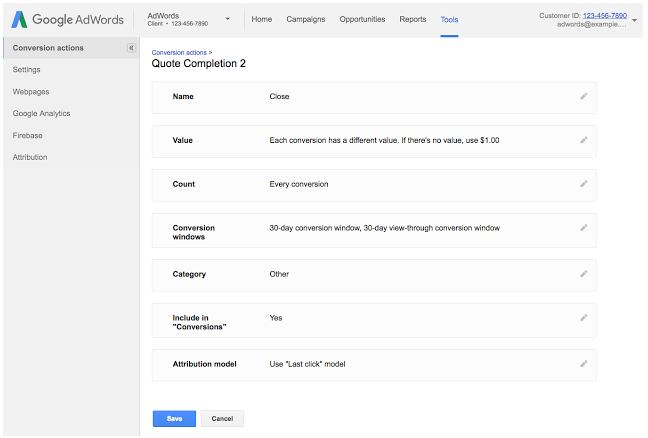The image size is (648, 438).
Task: Click the 'Every conversion' count value
Action: point(299,184)
